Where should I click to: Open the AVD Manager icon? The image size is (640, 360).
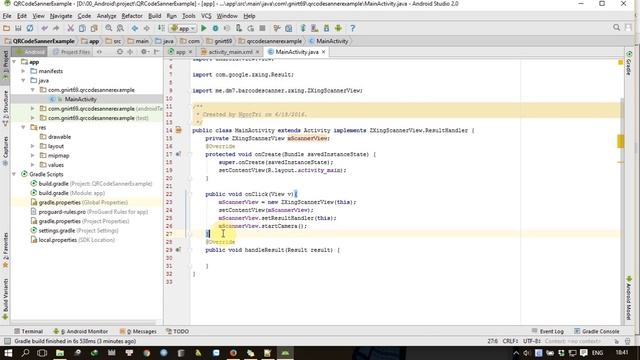point(315,28)
